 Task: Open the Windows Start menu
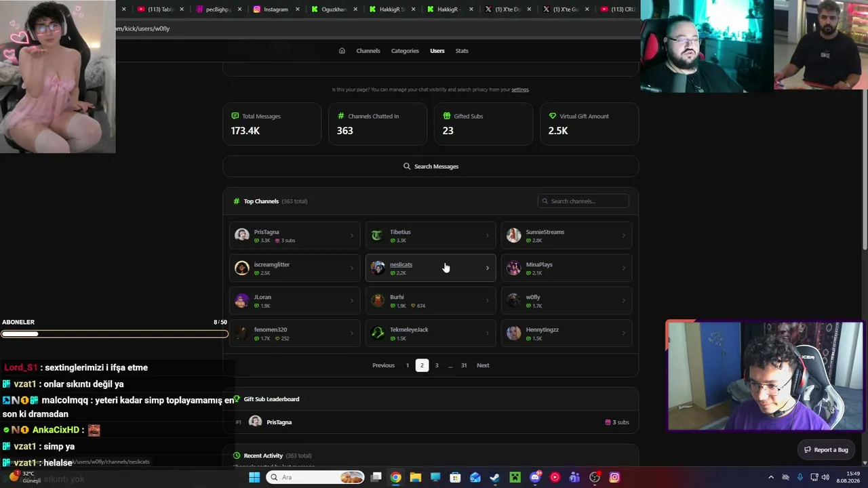[x=254, y=477]
